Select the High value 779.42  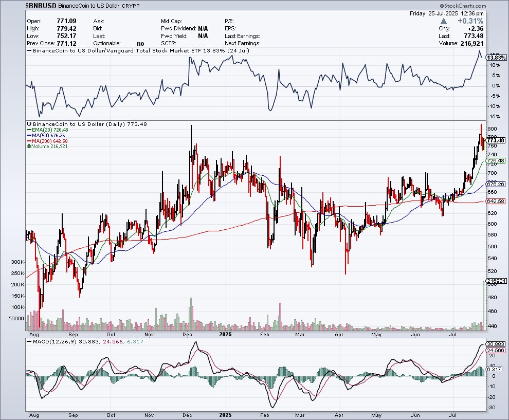pyautogui.click(x=66, y=29)
